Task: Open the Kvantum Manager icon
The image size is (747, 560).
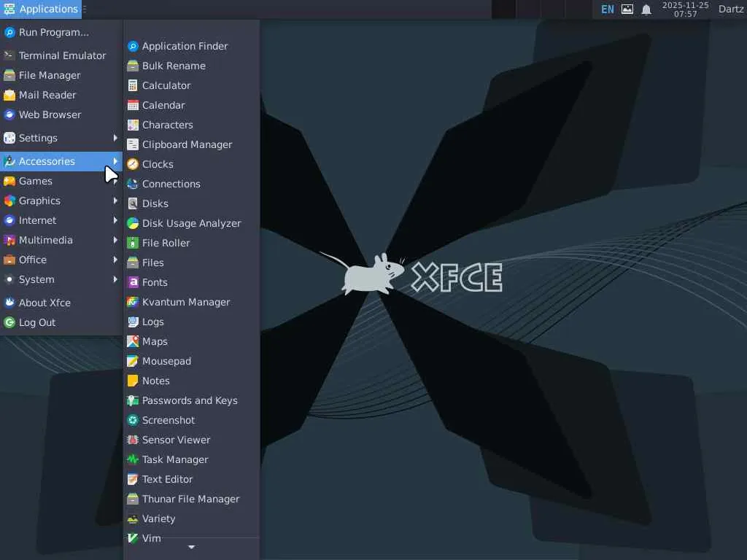Action: [x=133, y=302]
